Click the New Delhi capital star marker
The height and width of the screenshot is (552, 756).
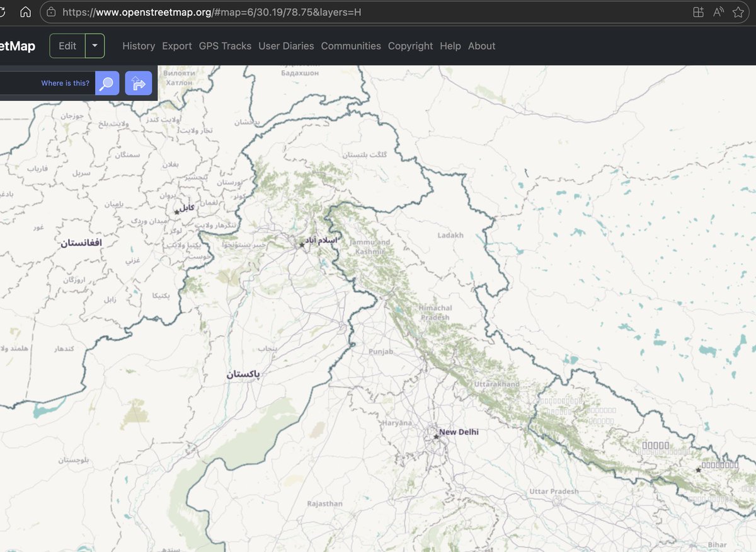coord(435,436)
